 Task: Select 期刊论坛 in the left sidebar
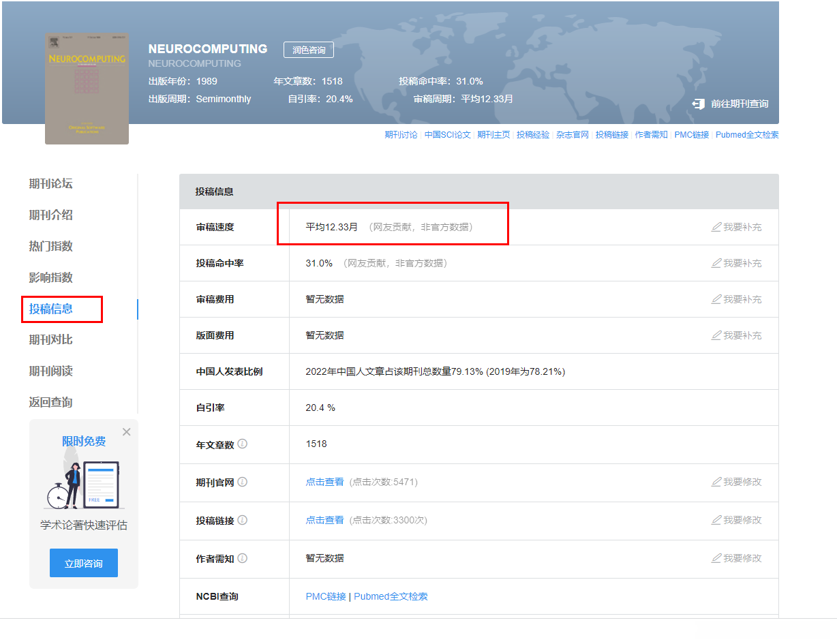(50, 183)
